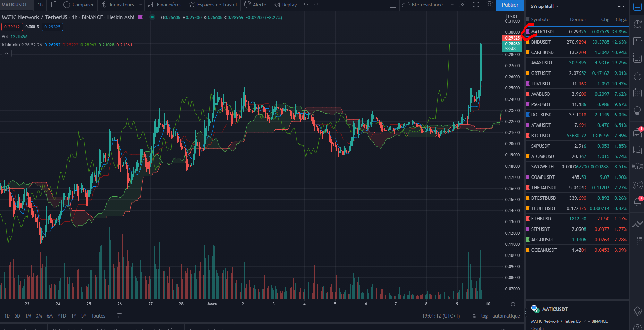Expand the Btc-resistance layout dropdown
Image resolution: width=644 pixels, height=330 pixels.
[x=452, y=5]
